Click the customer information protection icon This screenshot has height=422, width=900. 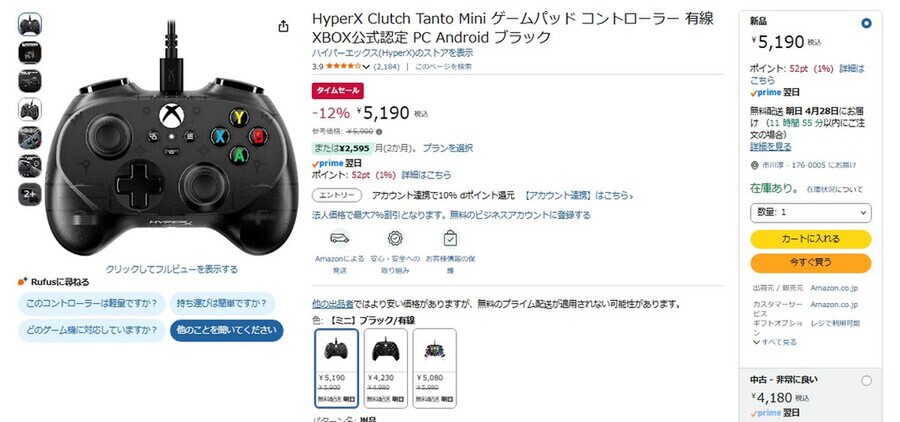[x=451, y=238]
